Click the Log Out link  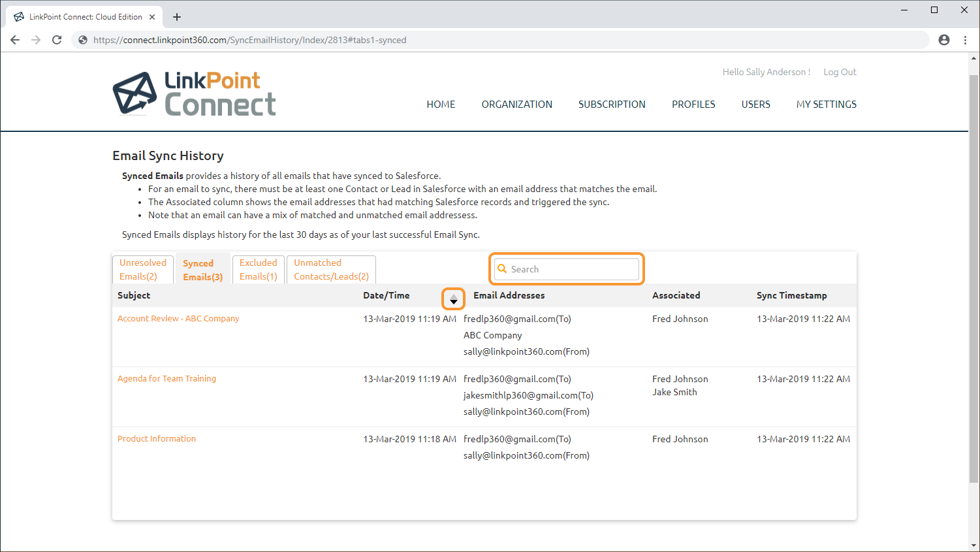coord(840,72)
